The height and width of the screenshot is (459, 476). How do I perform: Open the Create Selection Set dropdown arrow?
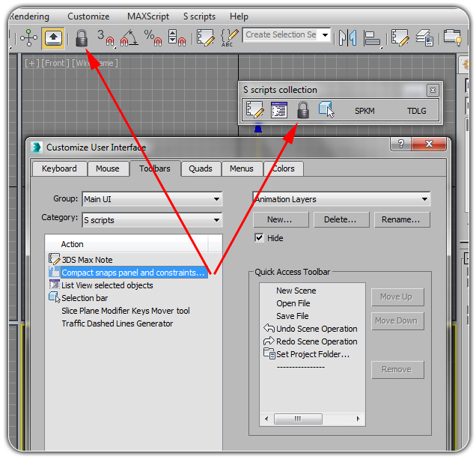[325, 35]
